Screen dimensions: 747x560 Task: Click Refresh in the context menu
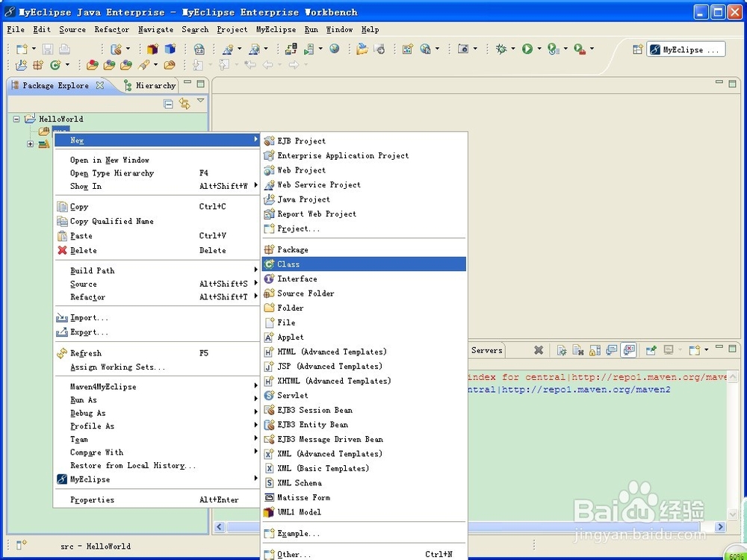pos(157,353)
